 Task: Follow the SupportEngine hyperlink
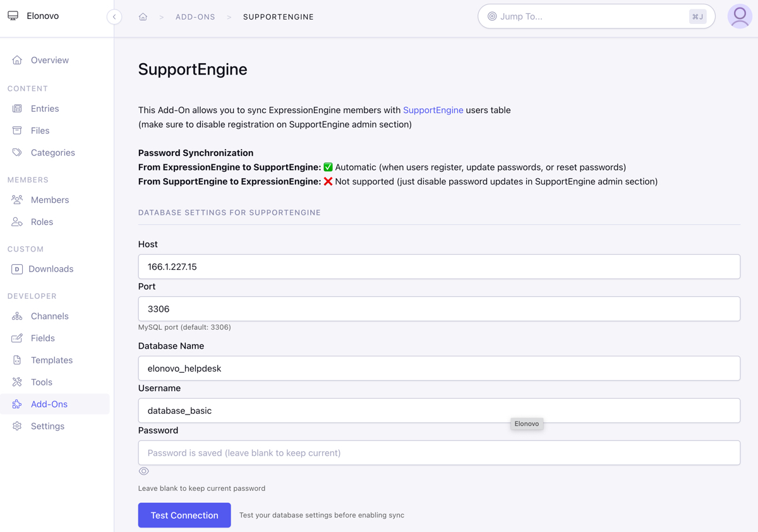point(433,110)
